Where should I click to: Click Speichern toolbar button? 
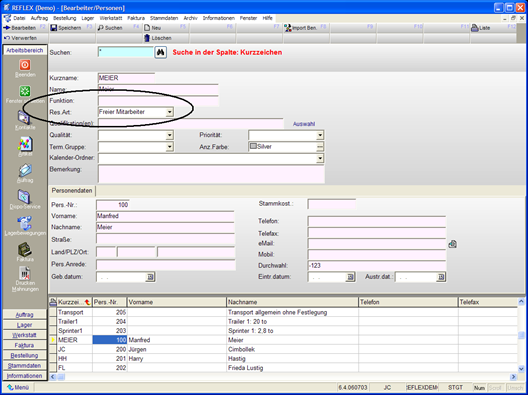coord(72,28)
